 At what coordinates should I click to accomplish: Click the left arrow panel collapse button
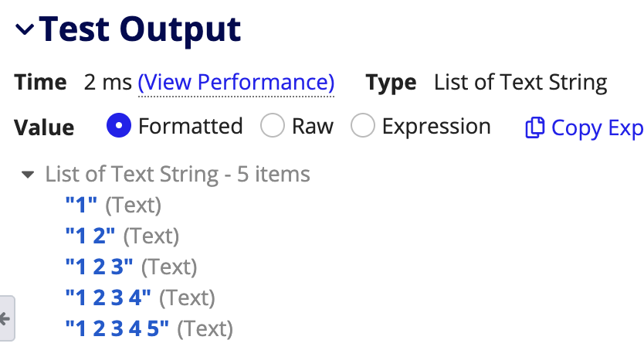tap(6, 318)
